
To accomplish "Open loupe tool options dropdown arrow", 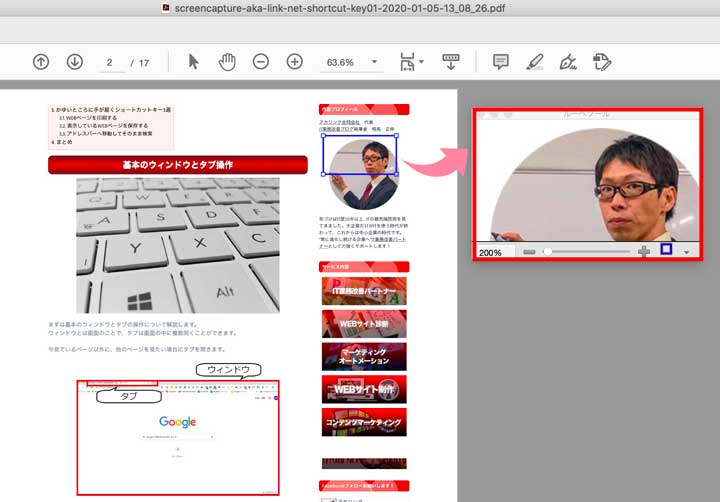I will pos(687,253).
